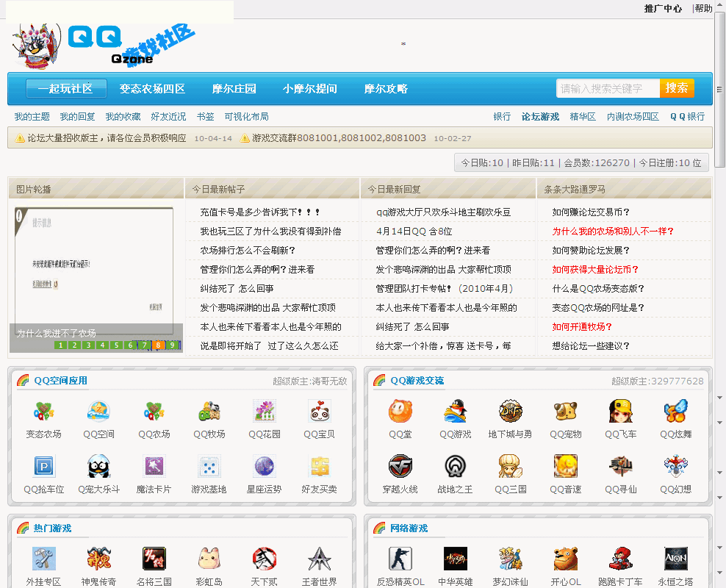Open the QQ三国 icon
Screen dimensions: 726x588
pyautogui.click(x=510, y=466)
